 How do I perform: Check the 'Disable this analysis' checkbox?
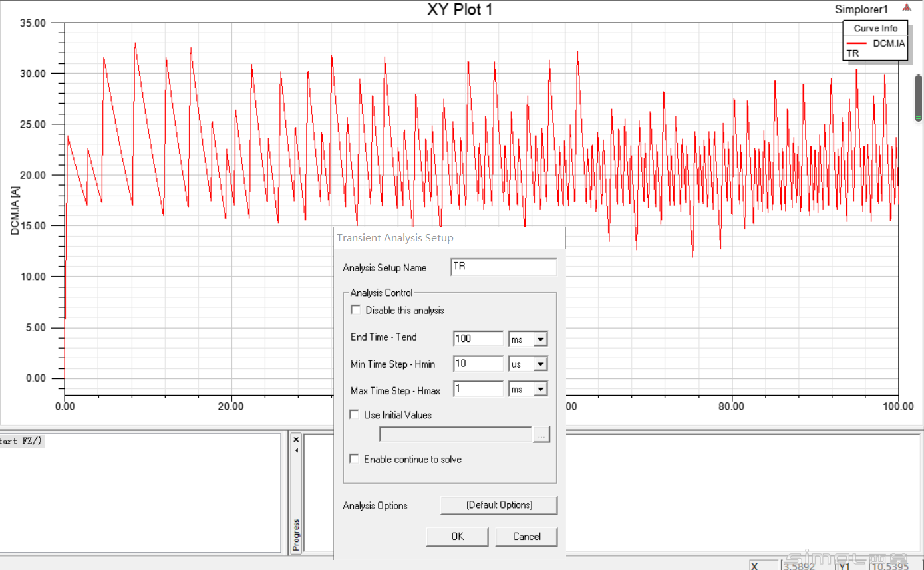(x=355, y=310)
